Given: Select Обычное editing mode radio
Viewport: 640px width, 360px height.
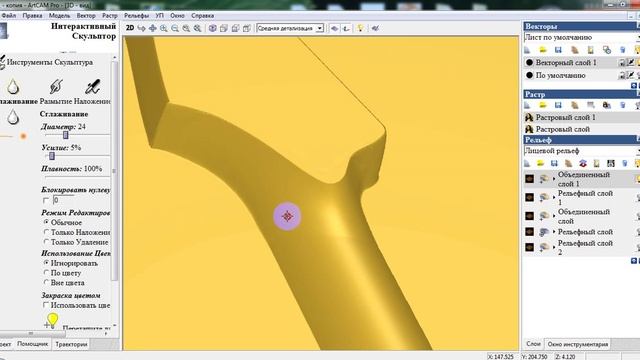Looking at the screenshot, I should pyautogui.click(x=46, y=222).
